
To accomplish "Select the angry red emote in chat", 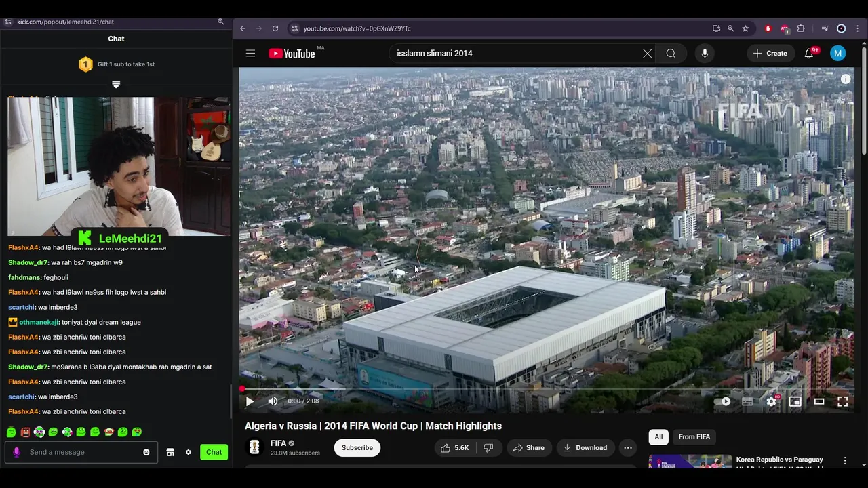I will (x=25, y=432).
